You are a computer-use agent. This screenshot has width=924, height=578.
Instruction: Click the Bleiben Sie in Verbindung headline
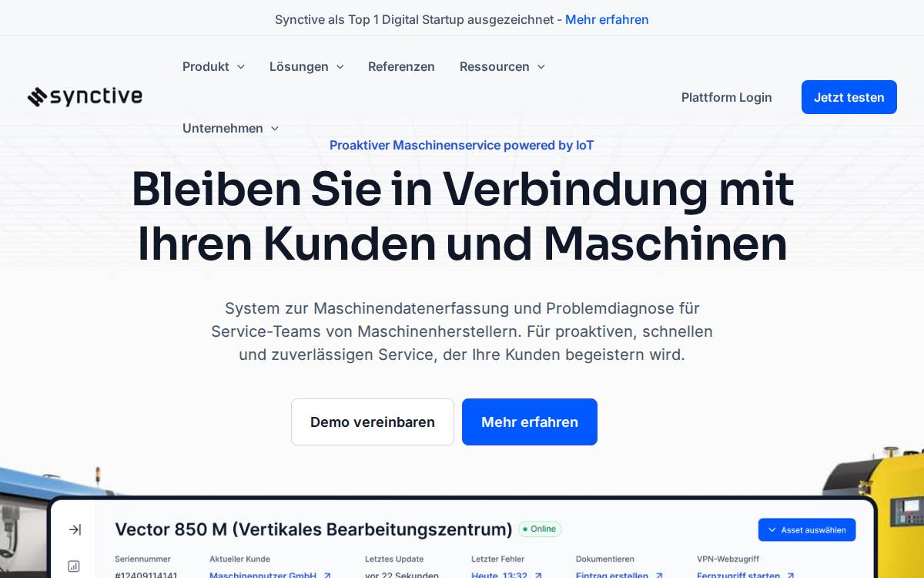tap(462, 216)
